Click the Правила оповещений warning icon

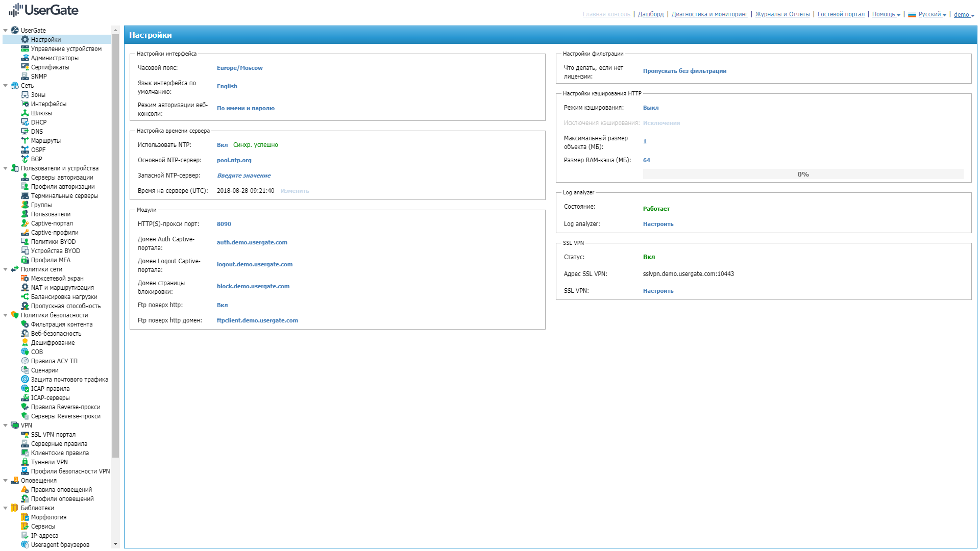click(24, 490)
